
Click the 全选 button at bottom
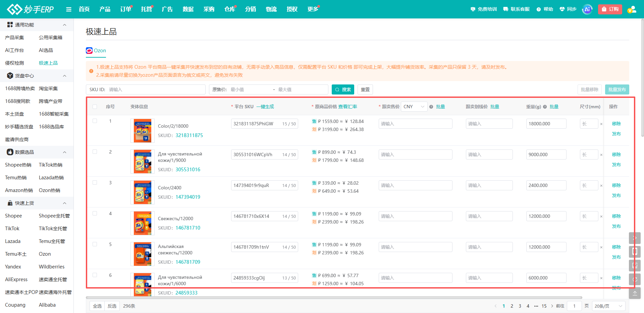pyautogui.click(x=97, y=306)
